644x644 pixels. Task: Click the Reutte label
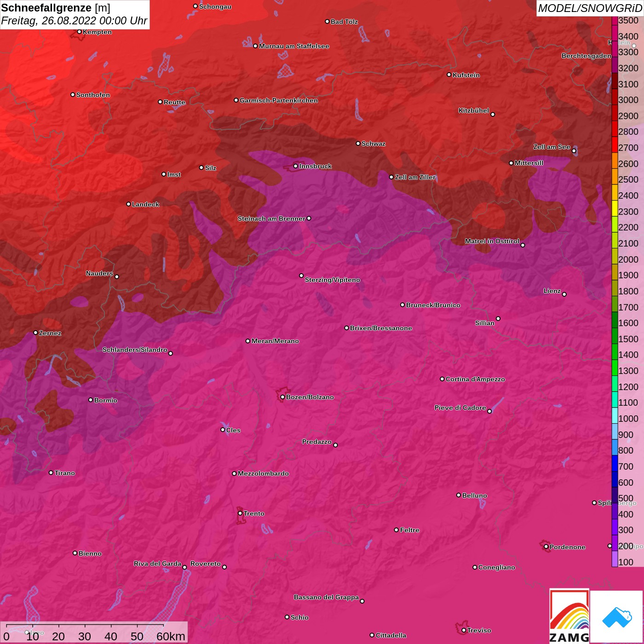pos(174,102)
